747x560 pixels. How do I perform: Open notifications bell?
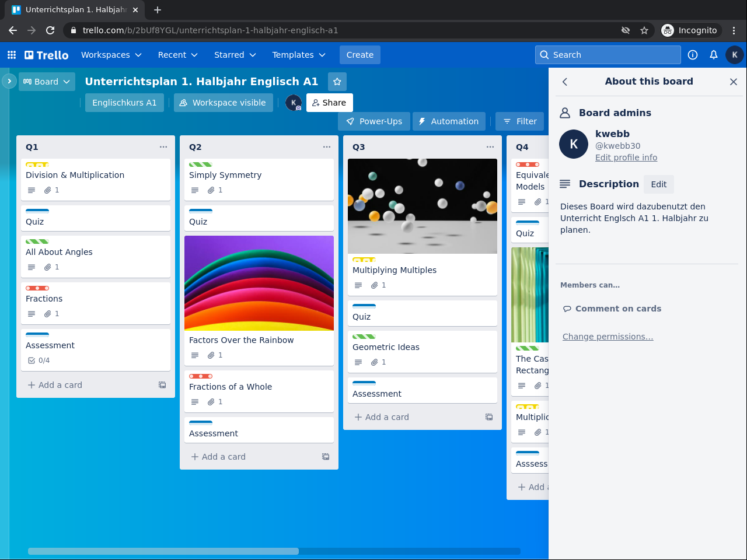click(714, 55)
